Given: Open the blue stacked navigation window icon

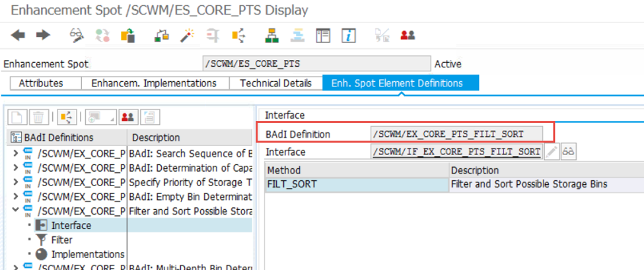Looking at the screenshot, I should 297,36.
